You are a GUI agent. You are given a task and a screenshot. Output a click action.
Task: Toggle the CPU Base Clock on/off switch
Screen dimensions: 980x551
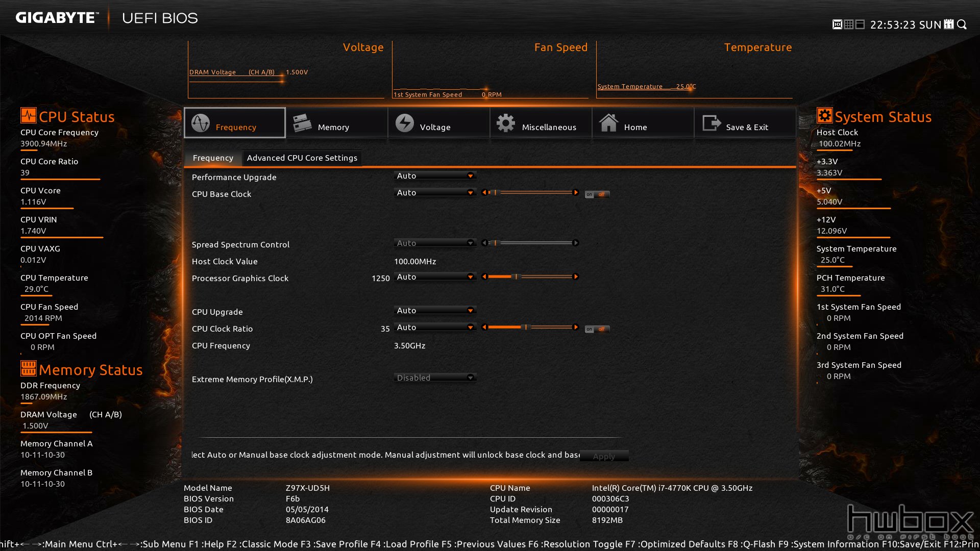click(x=597, y=194)
